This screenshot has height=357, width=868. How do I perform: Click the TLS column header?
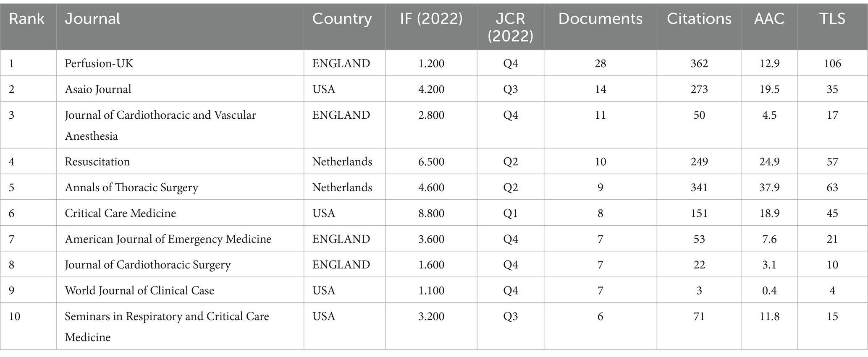[x=832, y=19]
